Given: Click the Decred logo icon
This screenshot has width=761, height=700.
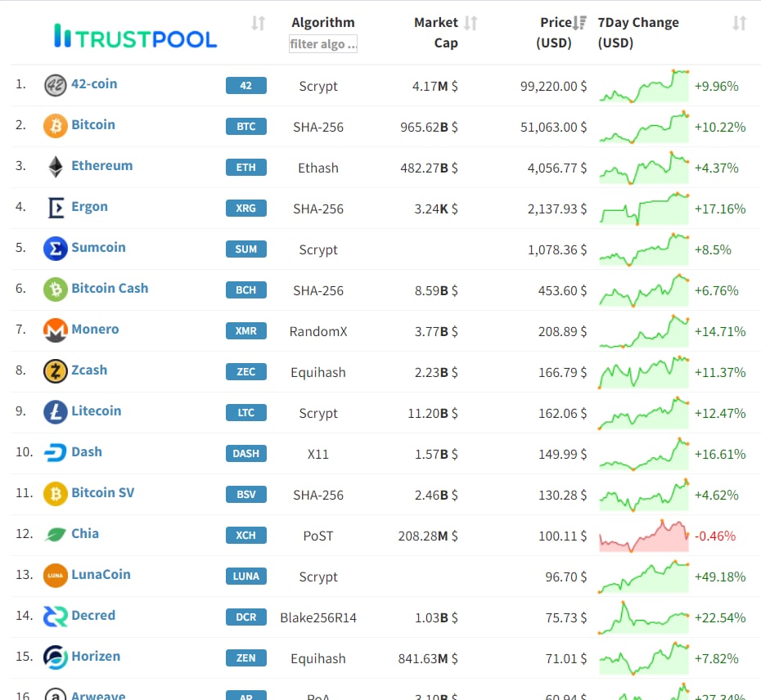Looking at the screenshot, I should [x=56, y=617].
